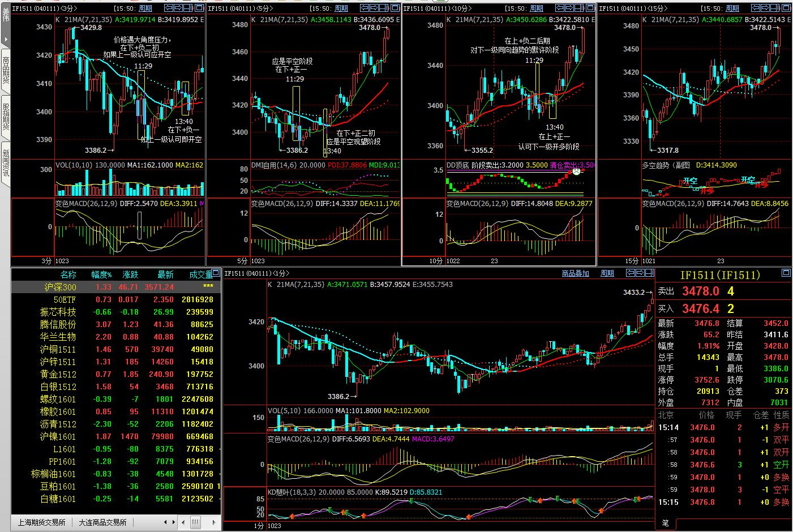The height and width of the screenshot is (532, 793).
Task: Select 黄金1512 row in quote list
Action: point(116,374)
